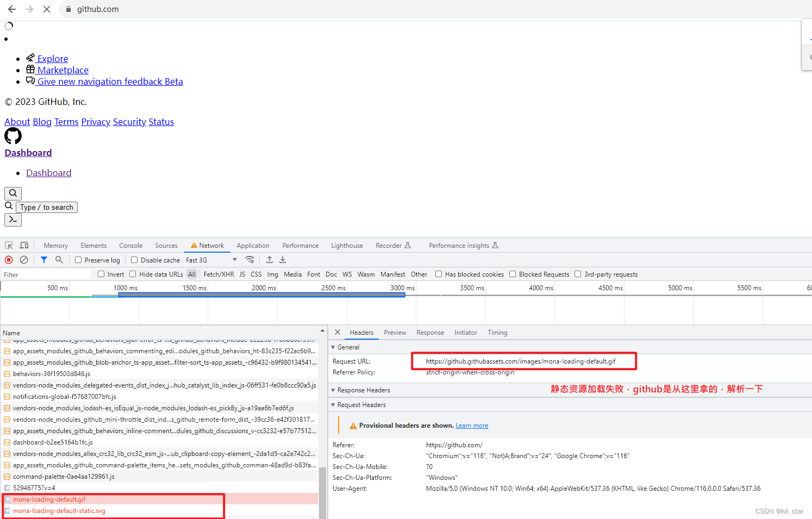812x519 pixels.
Task: Click the Type / to search box
Action: [x=47, y=207]
